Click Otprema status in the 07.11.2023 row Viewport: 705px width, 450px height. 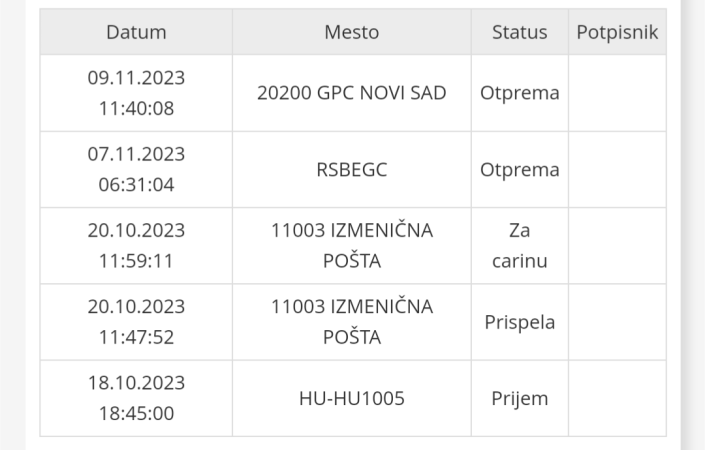pyautogui.click(x=519, y=170)
